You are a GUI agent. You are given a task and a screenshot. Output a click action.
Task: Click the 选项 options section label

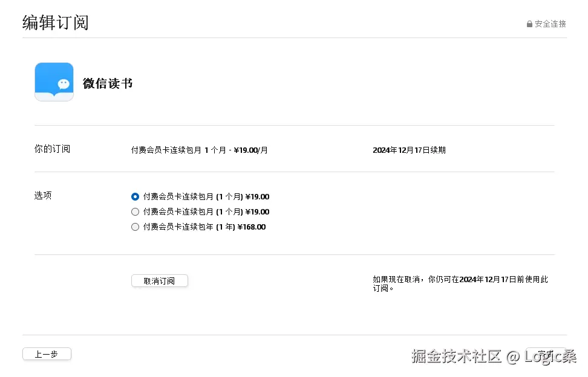click(x=42, y=195)
